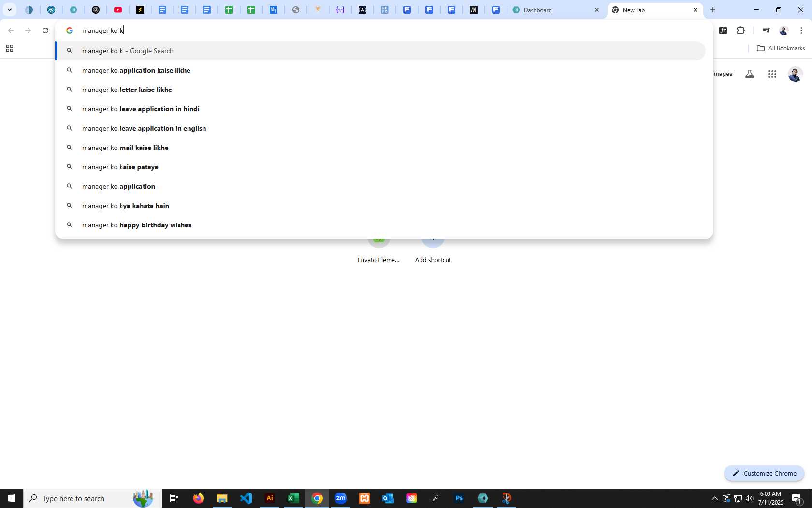Select 'manager ko k - Google Search' suggestion
The width and height of the screenshot is (812, 508).
tap(380, 51)
